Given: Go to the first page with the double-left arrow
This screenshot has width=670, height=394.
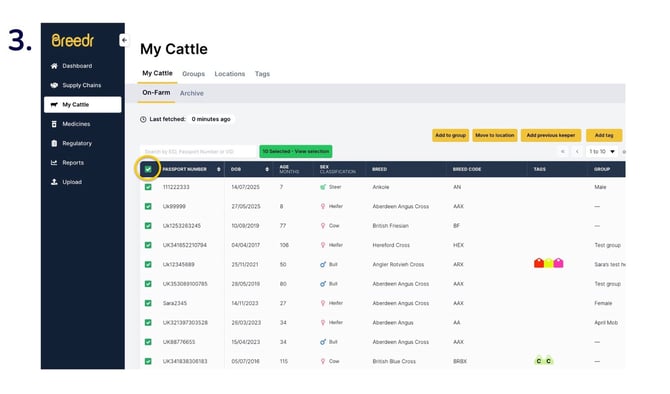Looking at the screenshot, I should 563,151.
